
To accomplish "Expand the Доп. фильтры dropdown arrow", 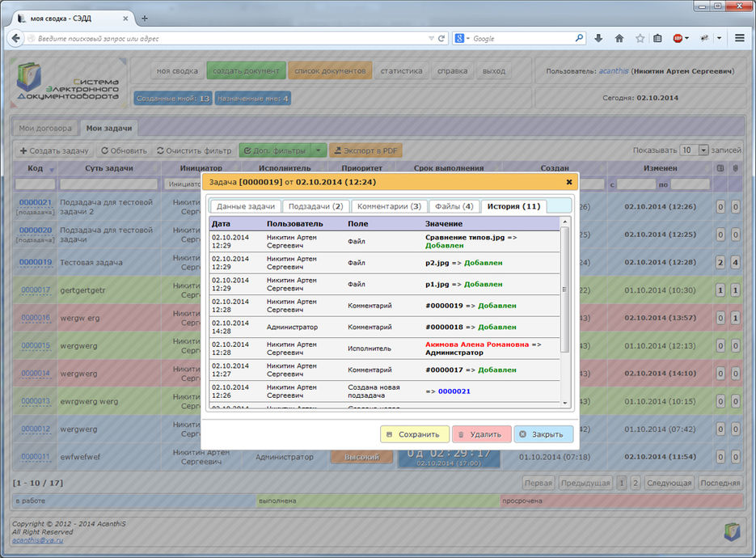I will coord(319,150).
